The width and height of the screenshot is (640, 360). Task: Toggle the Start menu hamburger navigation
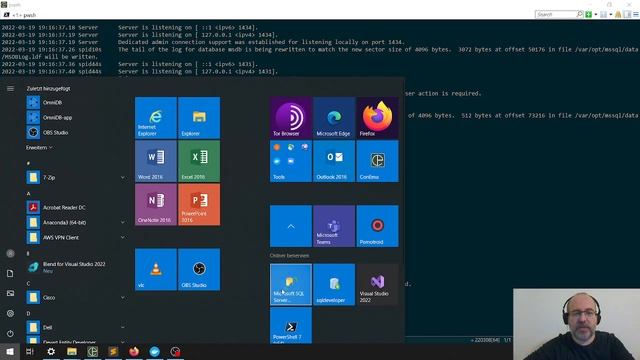coord(10,89)
